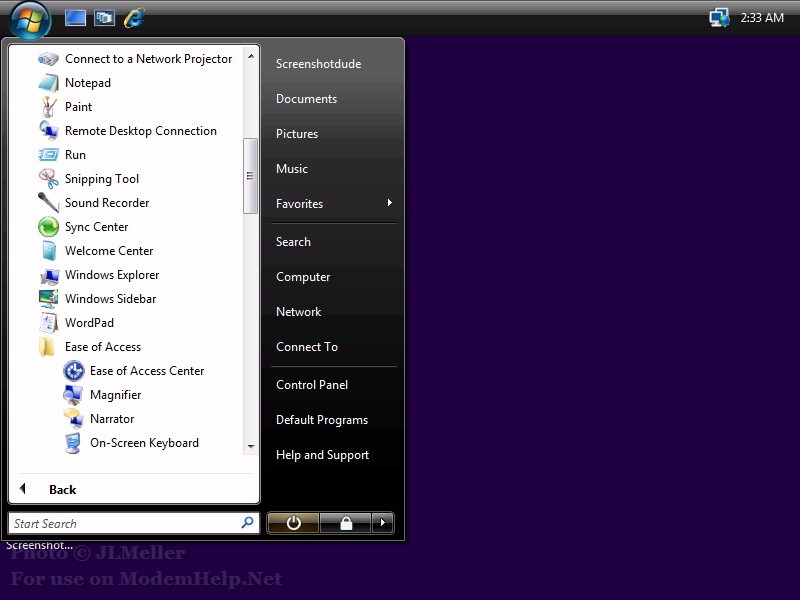Click the Windows Start orb

click(x=30, y=19)
